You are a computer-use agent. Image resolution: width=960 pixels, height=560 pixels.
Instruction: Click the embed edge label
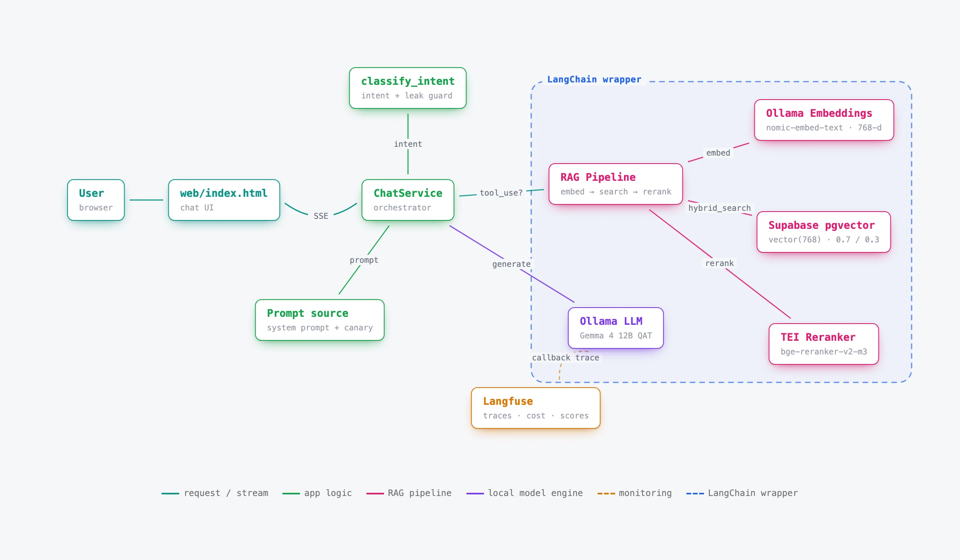[x=718, y=153]
